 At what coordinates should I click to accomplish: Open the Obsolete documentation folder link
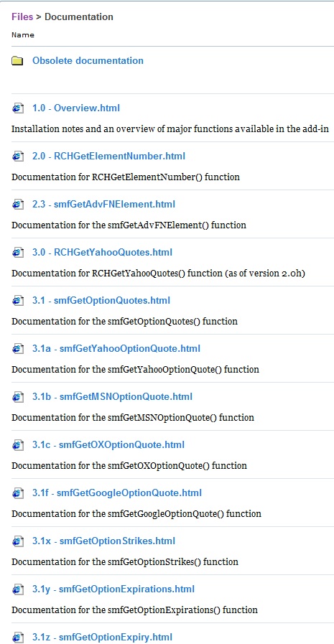coord(88,61)
